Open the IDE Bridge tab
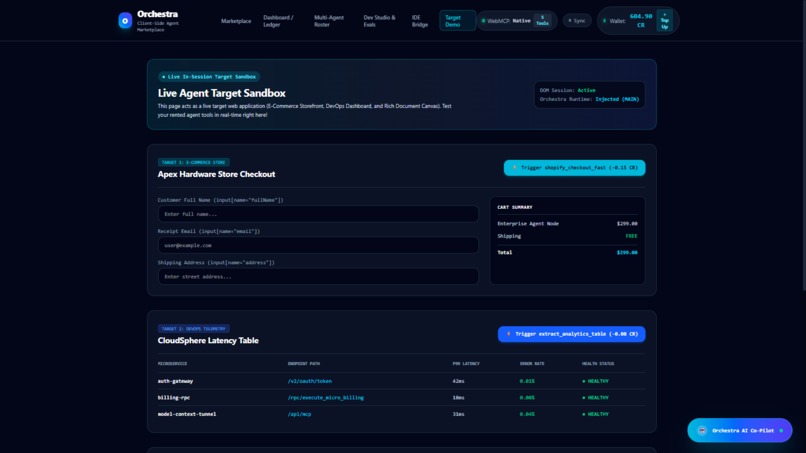The width and height of the screenshot is (806, 453). 419,21
